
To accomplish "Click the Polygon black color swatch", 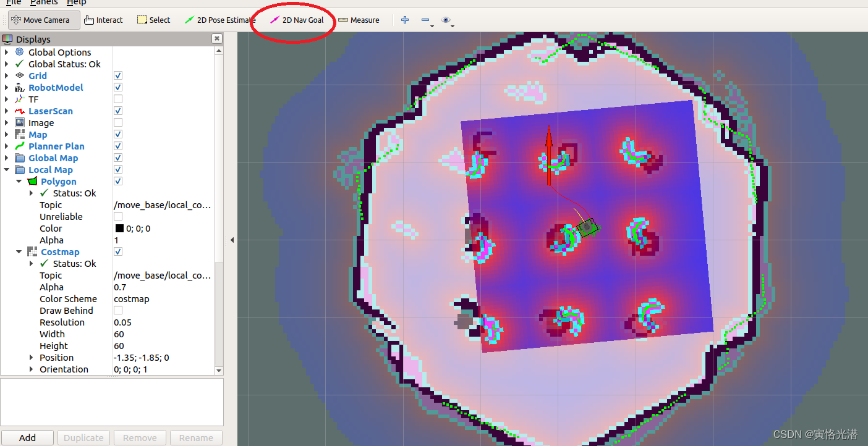I will click(119, 229).
